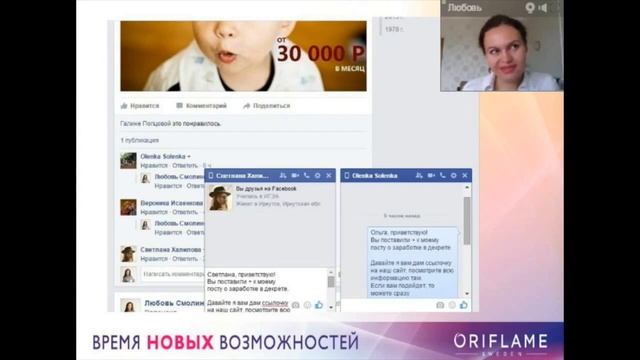Start a voice call in the Светлана chat

pos(307,176)
